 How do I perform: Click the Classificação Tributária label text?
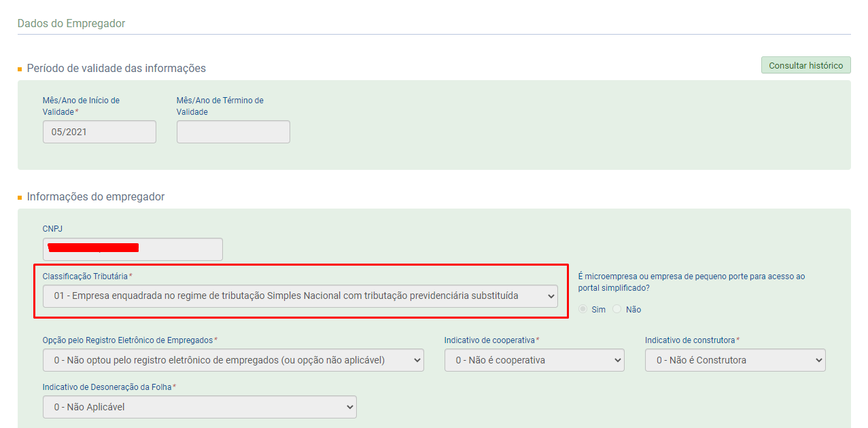(x=85, y=277)
